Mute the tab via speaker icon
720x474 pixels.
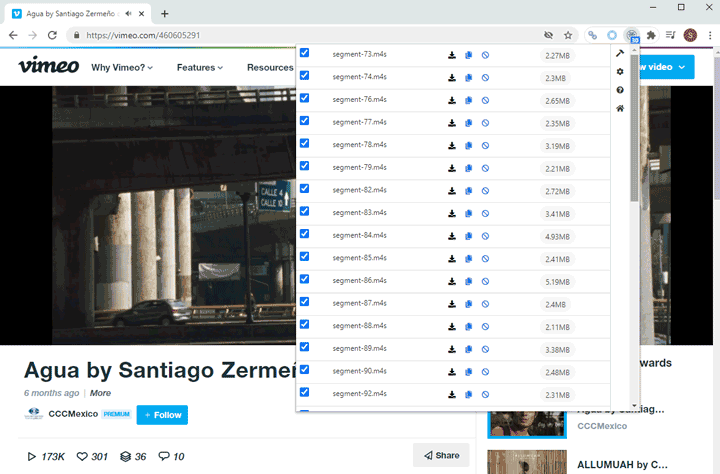[129, 14]
